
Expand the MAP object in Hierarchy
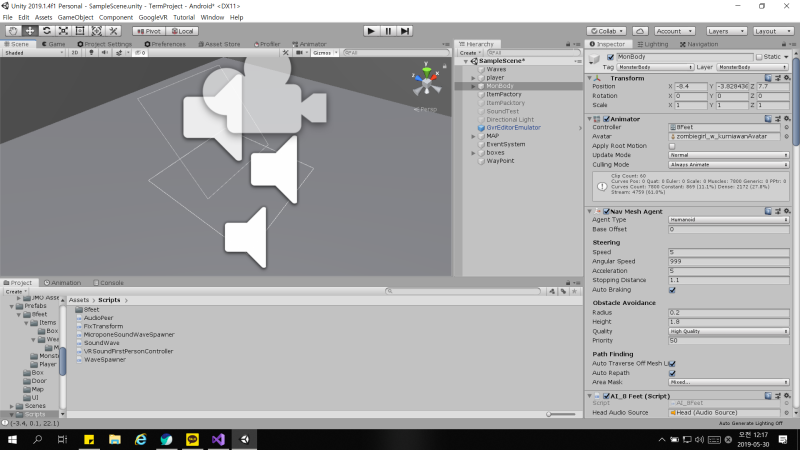coord(473,136)
